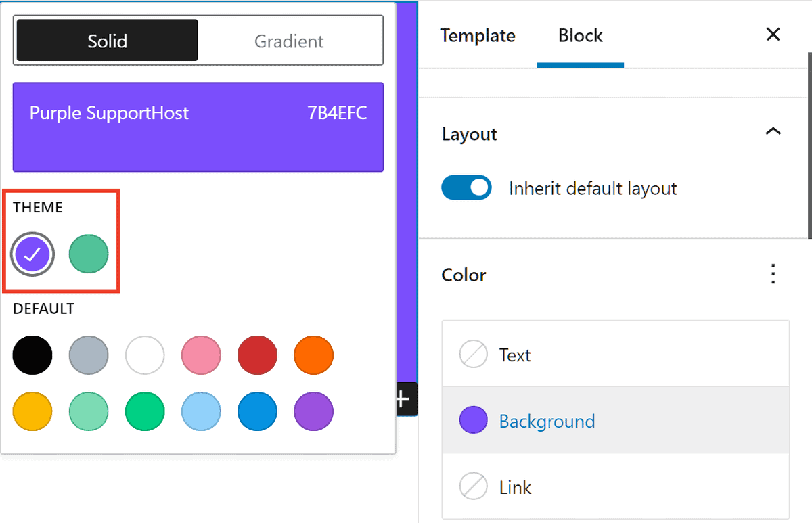Open the Color panel three-dot options menu
The width and height of the screenshot is (812, 523).
pos(773,275)
